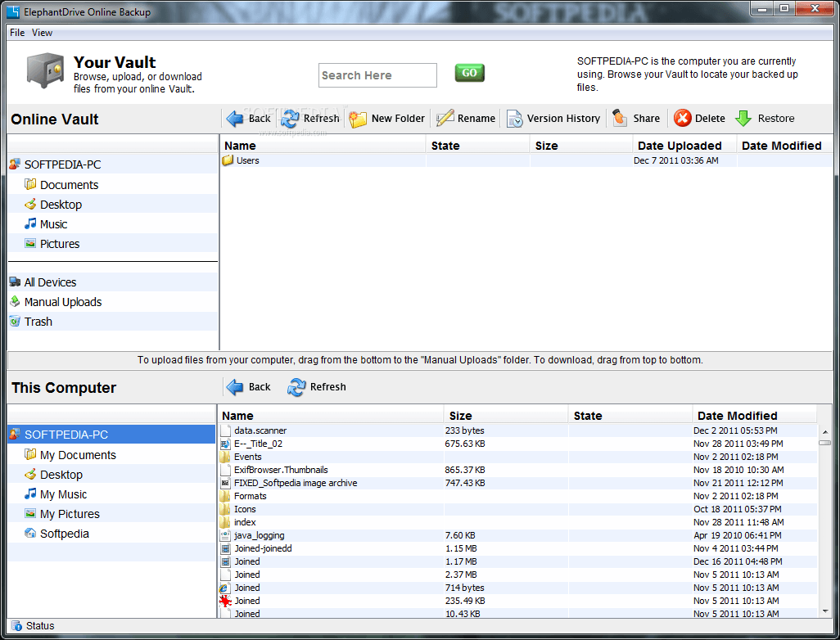Open the Trash folder in vault

[x=38, y=322]
